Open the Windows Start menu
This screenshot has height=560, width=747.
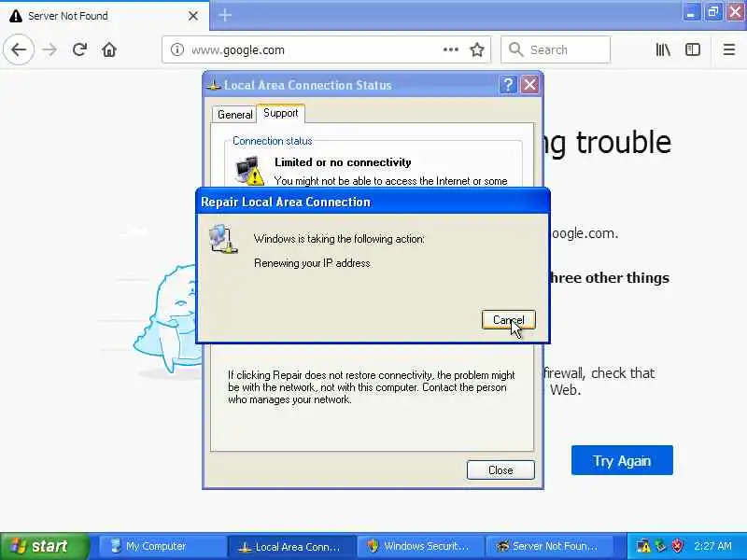coord(44,546)
